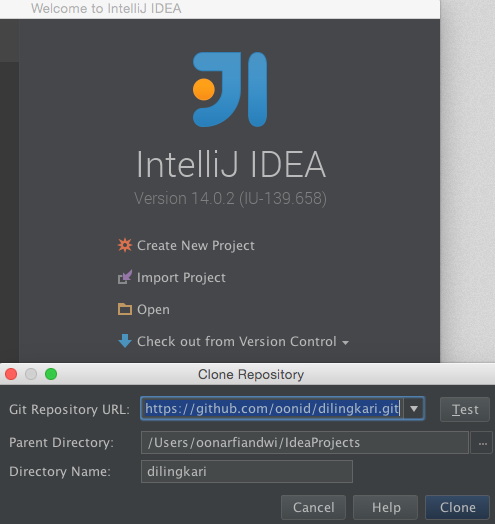Image resolution: width=495 pixels, height=524 pixels.
Task: Expand Check out from Version Control menu
Action: 237,342
